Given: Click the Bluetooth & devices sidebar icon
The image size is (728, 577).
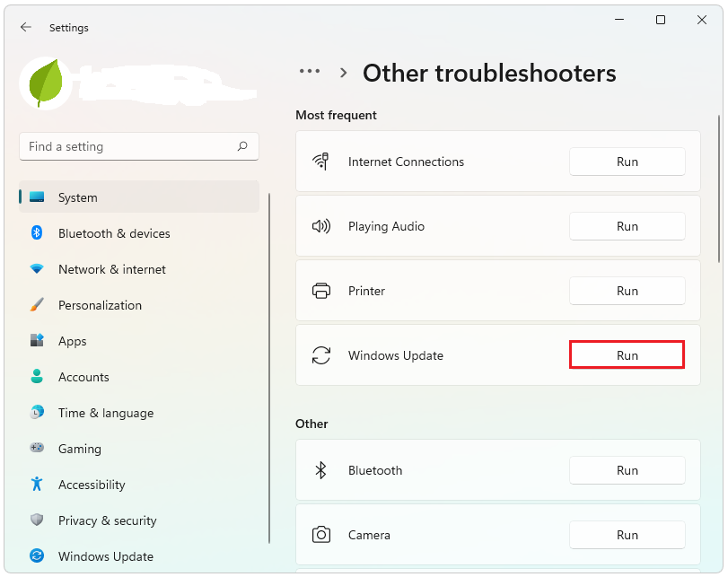Looking at the screenshot, I should [37, 233].
